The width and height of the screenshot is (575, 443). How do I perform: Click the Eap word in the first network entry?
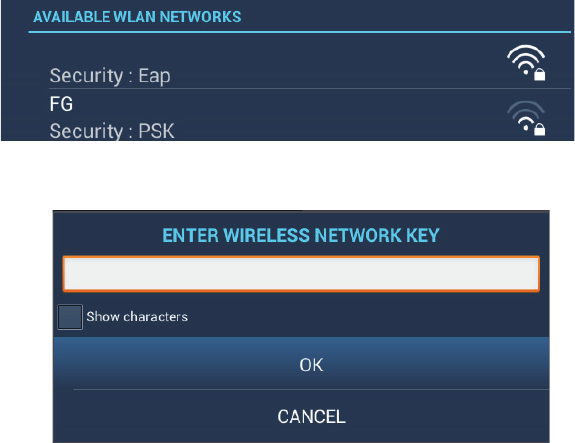coord(154,76)
